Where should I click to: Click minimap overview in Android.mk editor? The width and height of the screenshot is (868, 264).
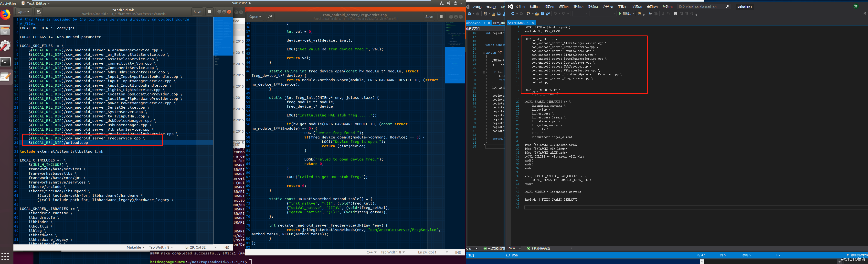click(x=223, y=131)
